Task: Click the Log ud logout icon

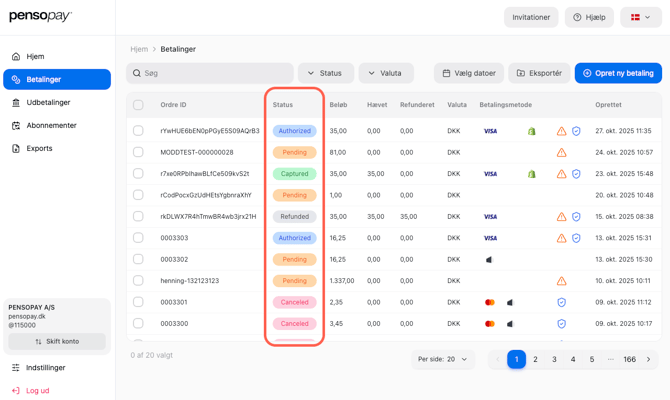Action: tap(16, 391)
